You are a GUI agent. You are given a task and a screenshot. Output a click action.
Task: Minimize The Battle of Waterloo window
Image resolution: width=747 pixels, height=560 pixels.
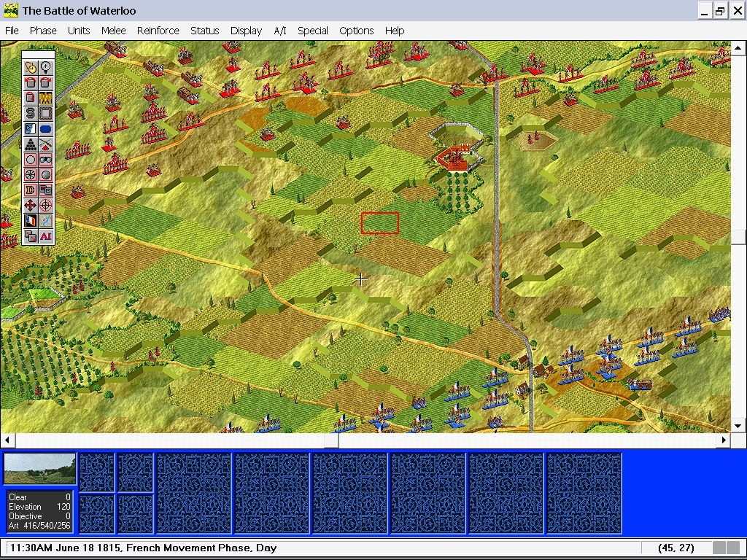pos(704,10)
